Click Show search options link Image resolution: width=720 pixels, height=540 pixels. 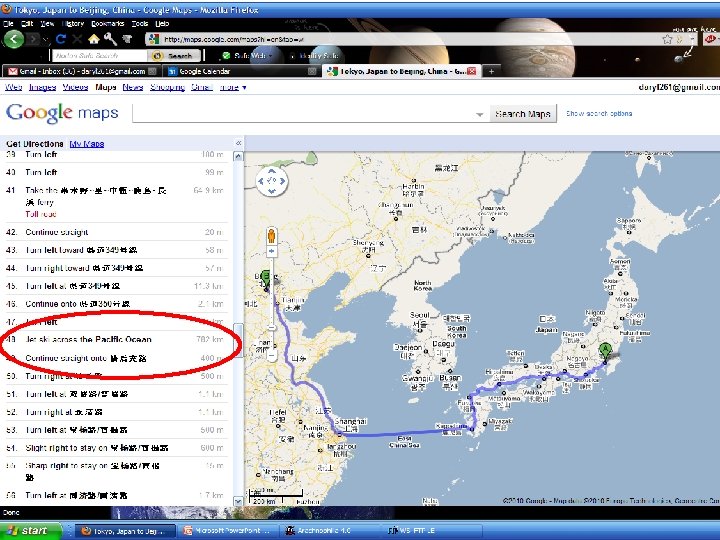[599, 113]
